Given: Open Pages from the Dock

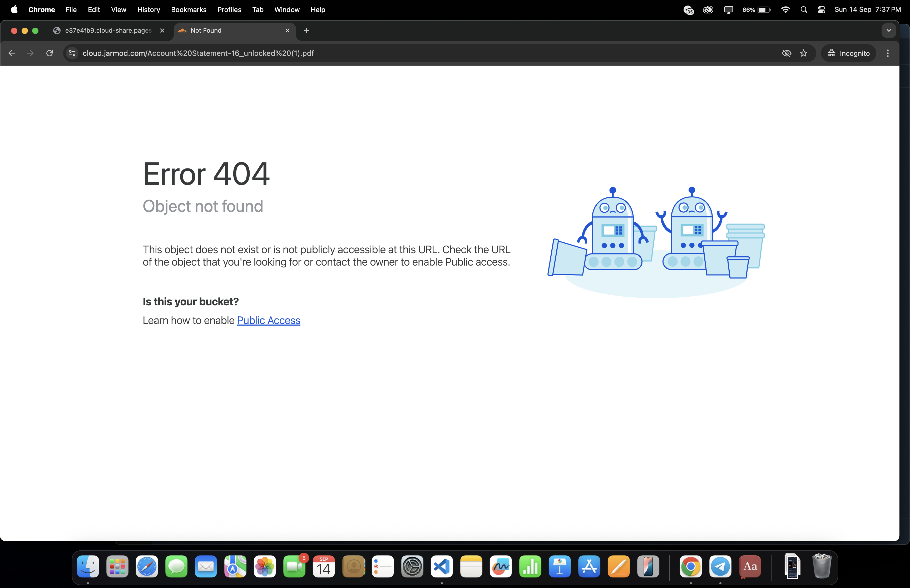Looking at the screenshot, I should coord(619,566).
